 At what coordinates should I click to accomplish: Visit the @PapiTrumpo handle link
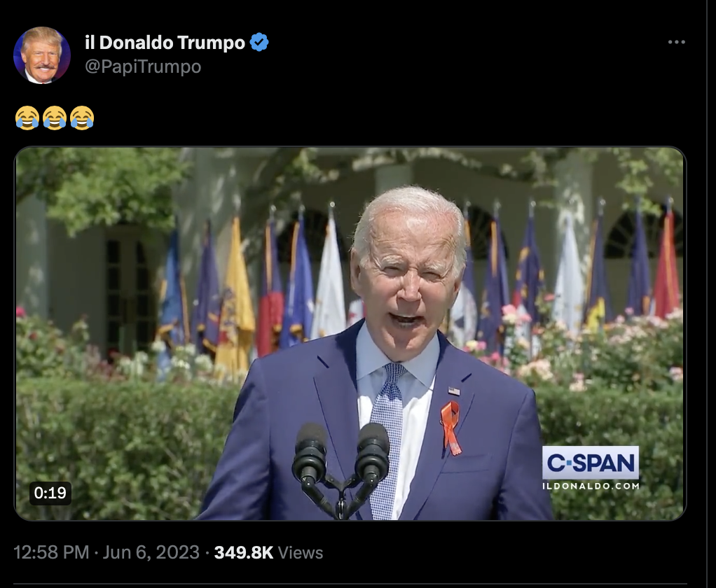143,66
